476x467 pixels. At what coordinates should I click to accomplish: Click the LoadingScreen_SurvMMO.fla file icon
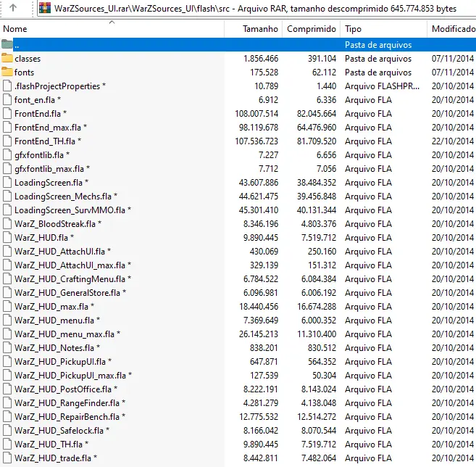click(7, 210)
